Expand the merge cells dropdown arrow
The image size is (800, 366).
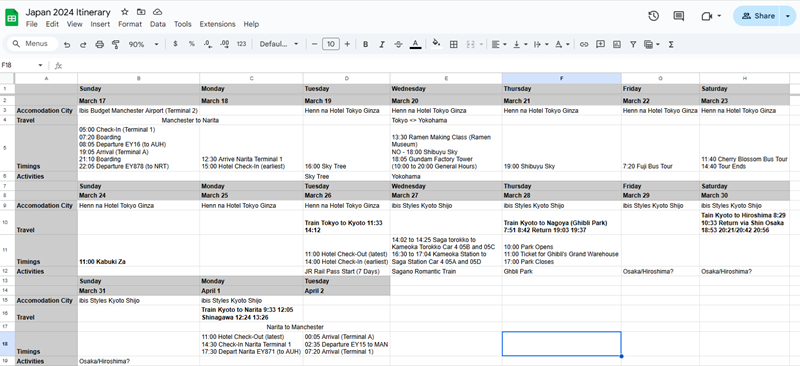481,44
